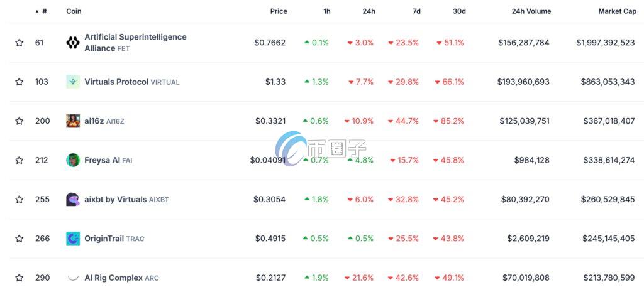Toggle favorite star for ai16z
Image resolution: width=644 pixels, height=297 pixels.
click(x=19, y=121)
